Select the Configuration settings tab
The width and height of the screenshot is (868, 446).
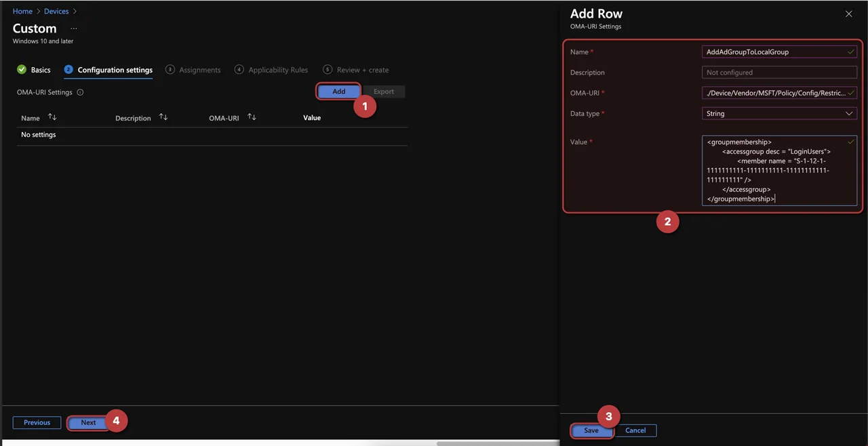(x=108, y=70)
